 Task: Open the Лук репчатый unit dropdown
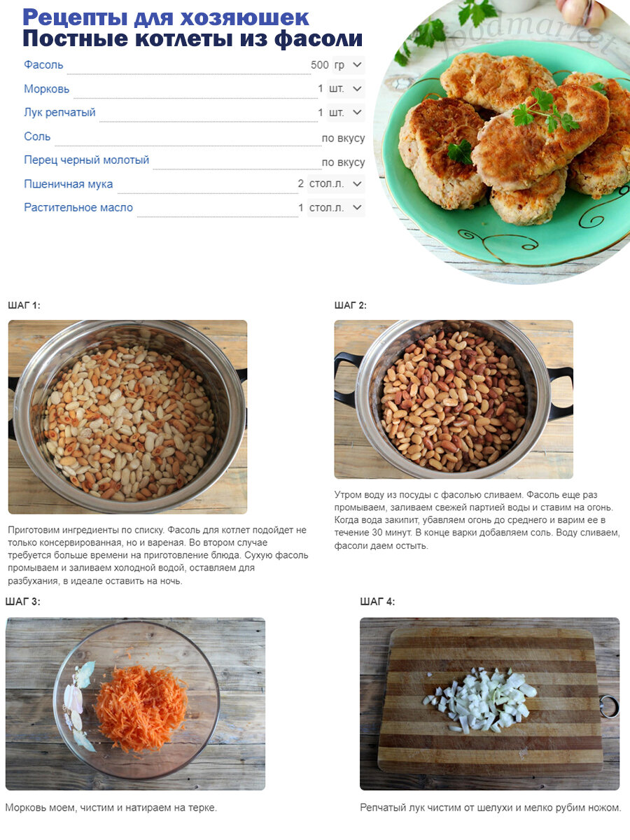(346, 113)
